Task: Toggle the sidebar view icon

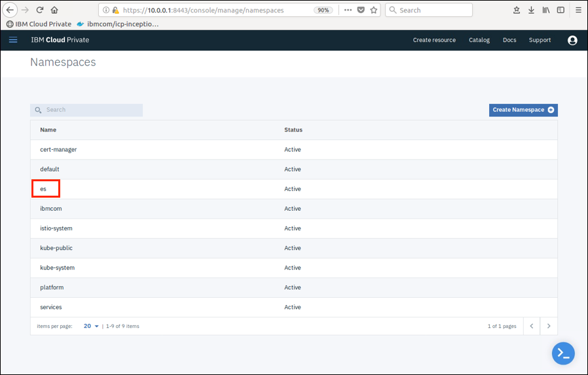Action: tap(560, 10)
